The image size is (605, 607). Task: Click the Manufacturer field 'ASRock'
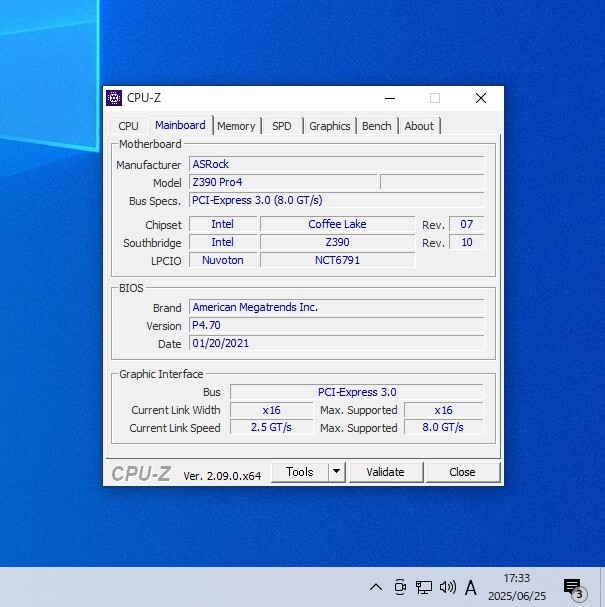coord(336,164)
